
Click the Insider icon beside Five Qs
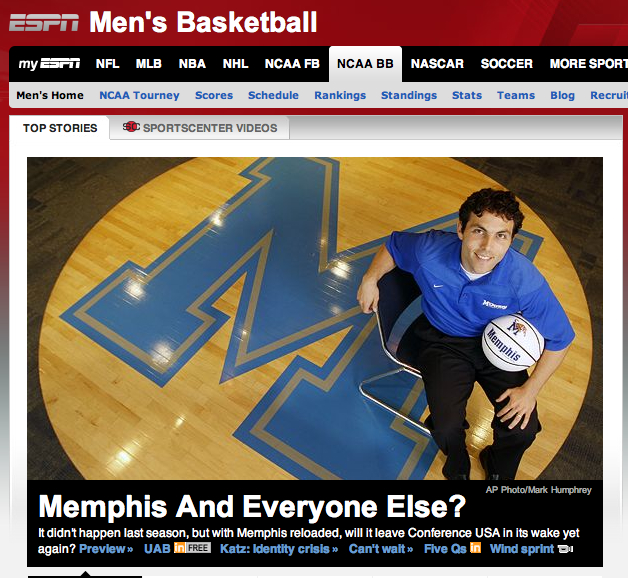pos(475,548)
